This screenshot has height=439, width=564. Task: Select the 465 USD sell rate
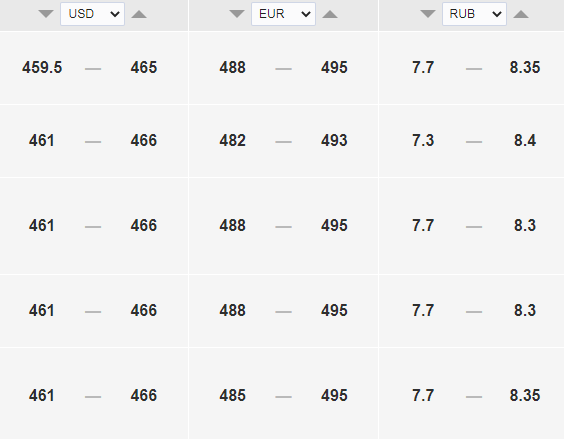(x=144, y=68)
